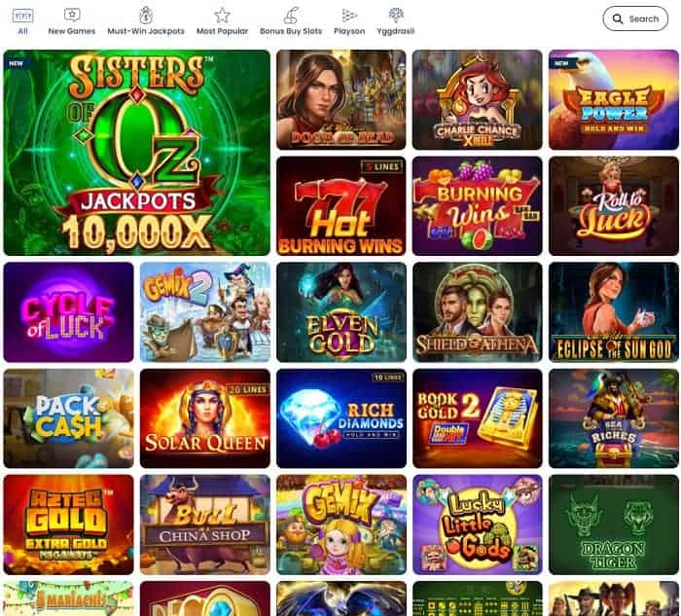The image size is (681, 616).
Task: Play the Cycle of Luck game
Action: 69,312
